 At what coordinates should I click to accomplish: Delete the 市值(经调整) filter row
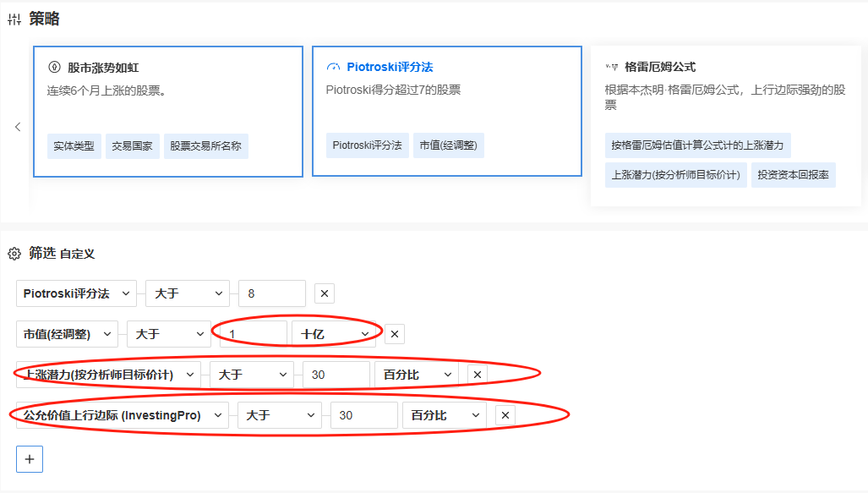coord(394,334)
